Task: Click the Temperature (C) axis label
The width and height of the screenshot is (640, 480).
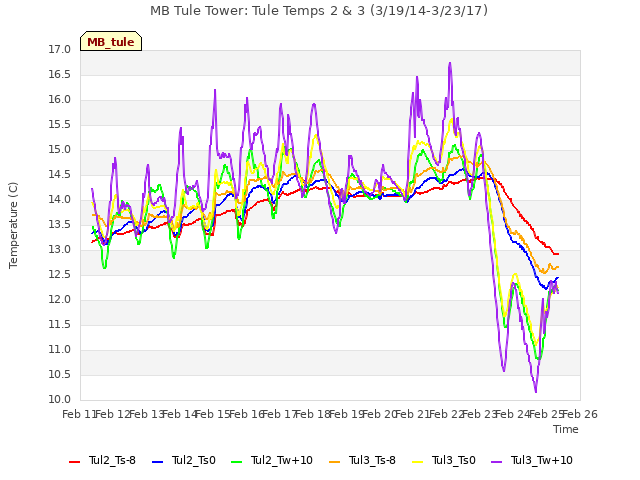Action: coord(13,225)
